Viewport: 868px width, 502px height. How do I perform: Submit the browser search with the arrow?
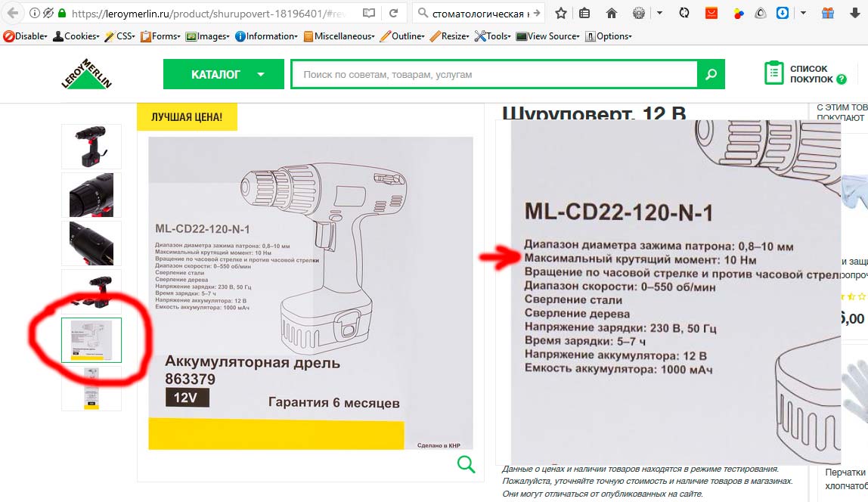tap(536, 14)
